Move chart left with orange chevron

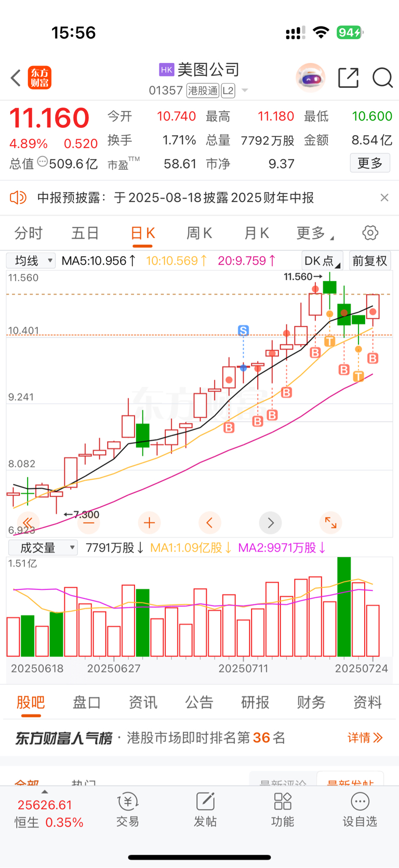coord(210,522)
